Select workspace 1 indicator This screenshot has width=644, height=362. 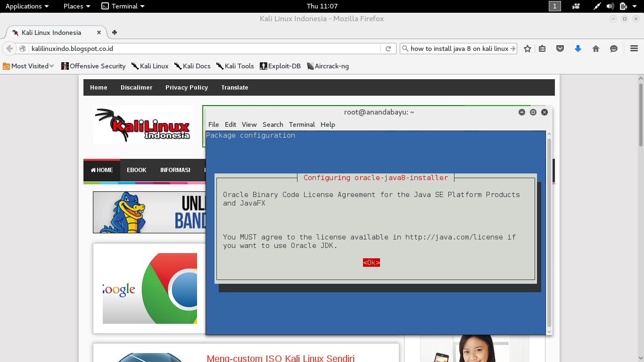555,6
